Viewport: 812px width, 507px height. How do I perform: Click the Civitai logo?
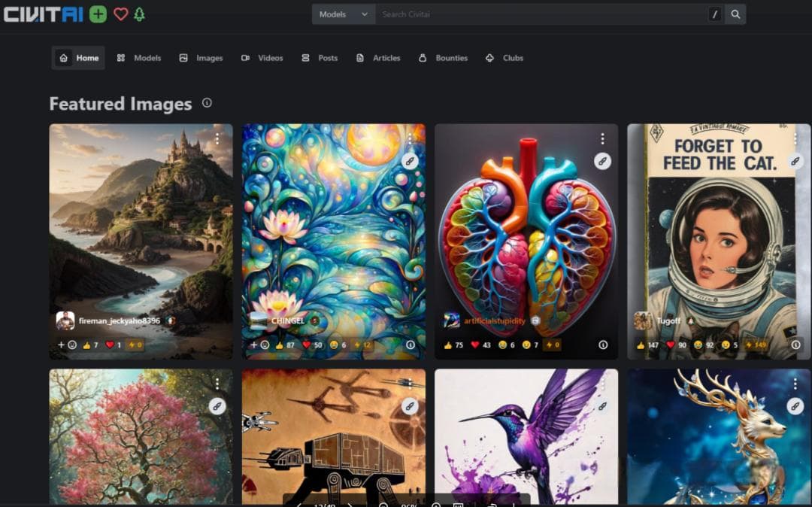(44, 14)
